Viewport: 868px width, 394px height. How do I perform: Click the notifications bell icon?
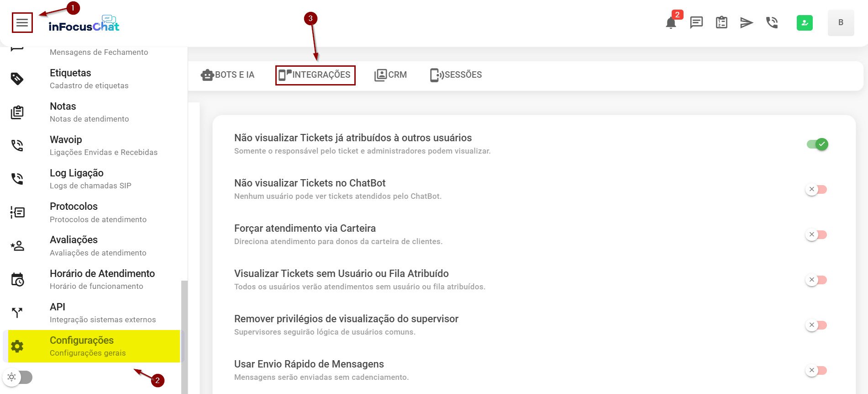[671, 23]
